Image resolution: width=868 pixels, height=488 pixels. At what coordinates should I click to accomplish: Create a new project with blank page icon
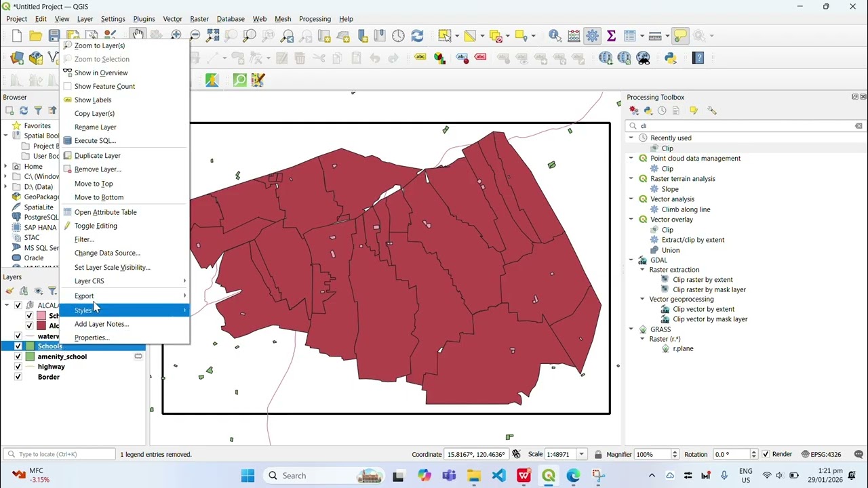(17, 36)
